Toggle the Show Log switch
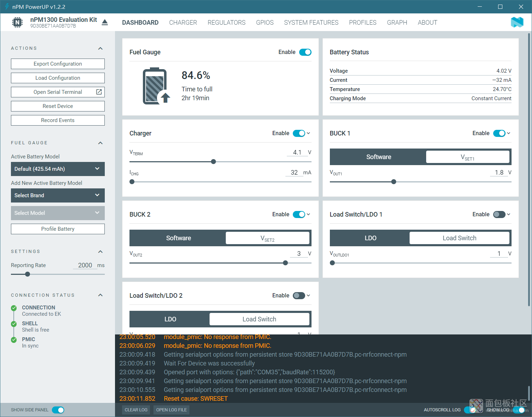This screenshot has width=532, height=417. (x=519, y=410)
